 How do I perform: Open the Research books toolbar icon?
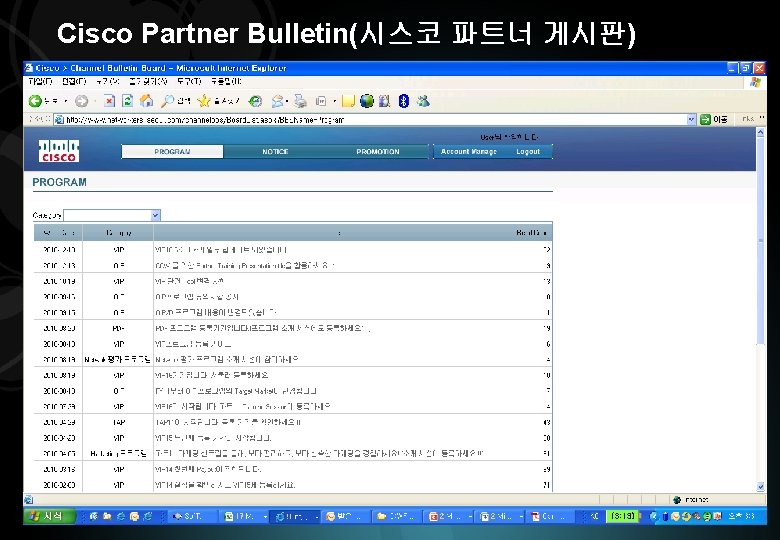pyautogui.click(x=385, y=101)
